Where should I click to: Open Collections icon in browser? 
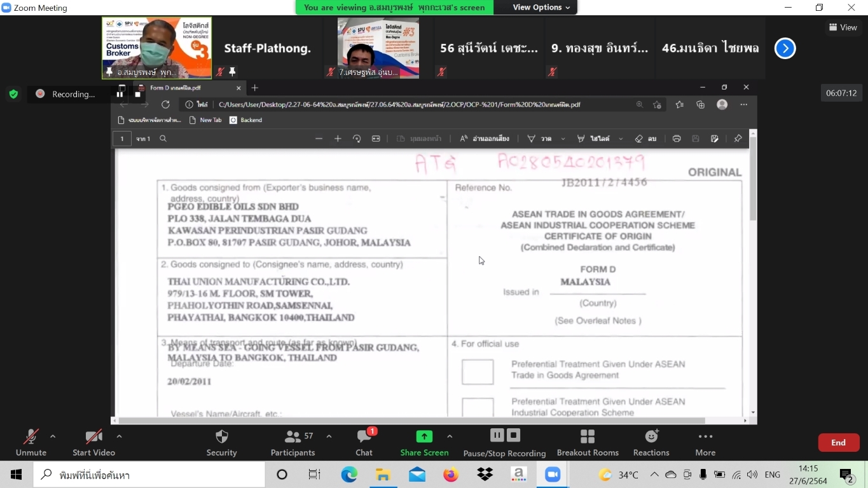[x=700, y=105]
